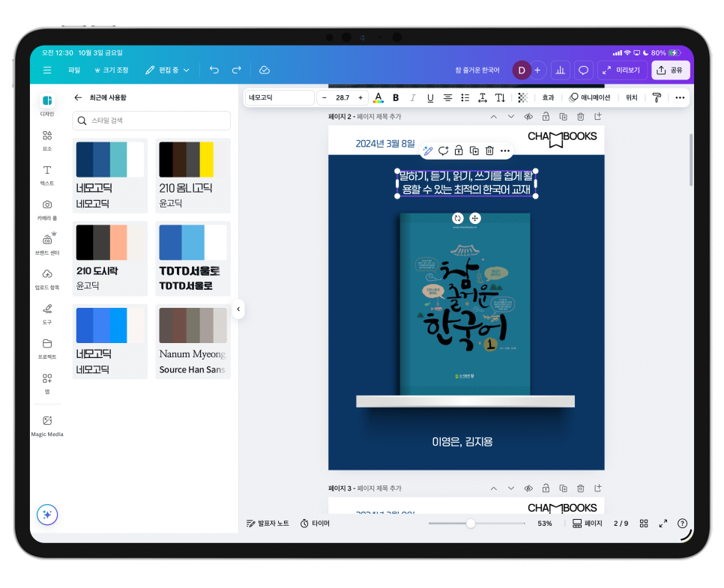Image resolution: width=724 pixels, height=588 pixels.
Task: Copy style with paint roller
Action: [x=657, y=97]
